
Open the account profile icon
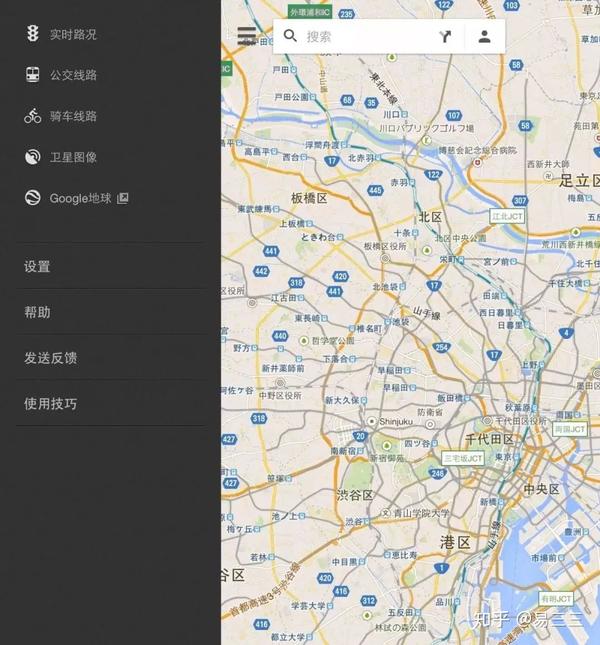(x=484, y=37)
